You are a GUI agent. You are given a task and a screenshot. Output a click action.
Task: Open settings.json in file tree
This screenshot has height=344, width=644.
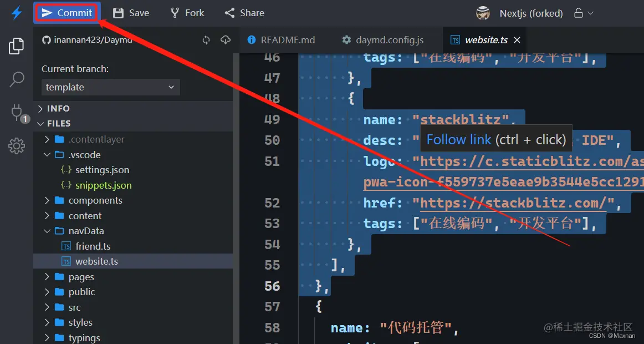coord(103,170)
